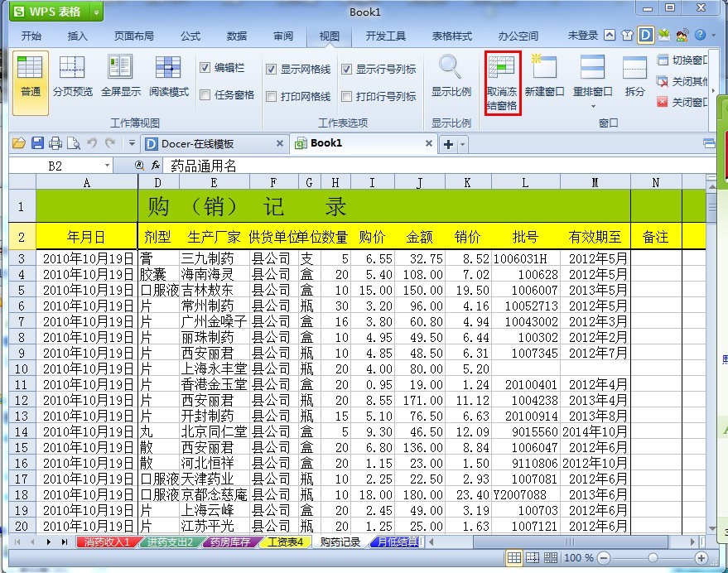Open 分页预览 page break preview
Screen dimensions: 728x573
click(72, 77)
